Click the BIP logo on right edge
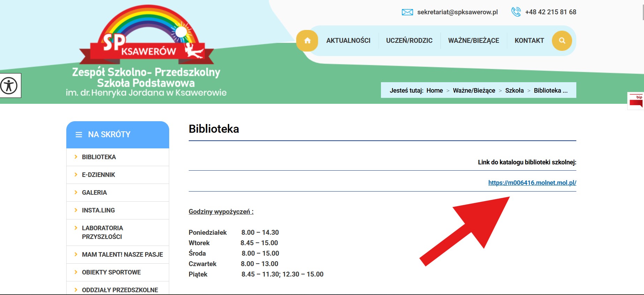Screen dimensions: 644x295 (x=636, y=101)
